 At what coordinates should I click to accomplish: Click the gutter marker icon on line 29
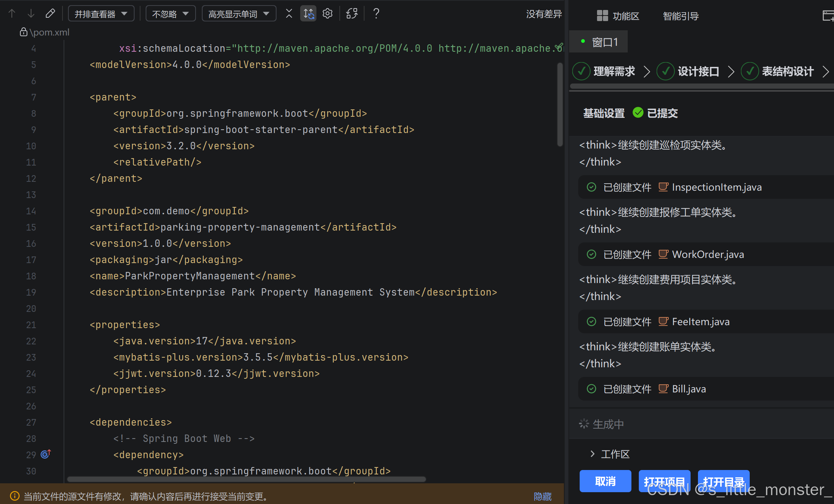click(x=45, y=454)
